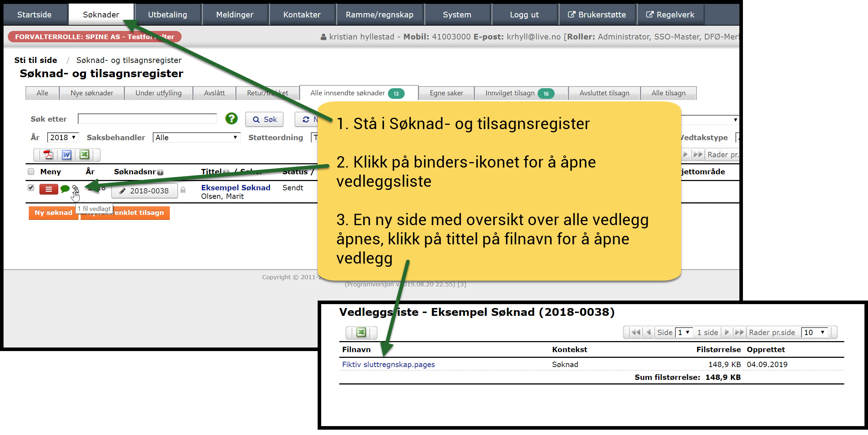
Task: Expand the Saksbehandler Alle dropdown
Action: pyautogui.click(x=196, y=138)
